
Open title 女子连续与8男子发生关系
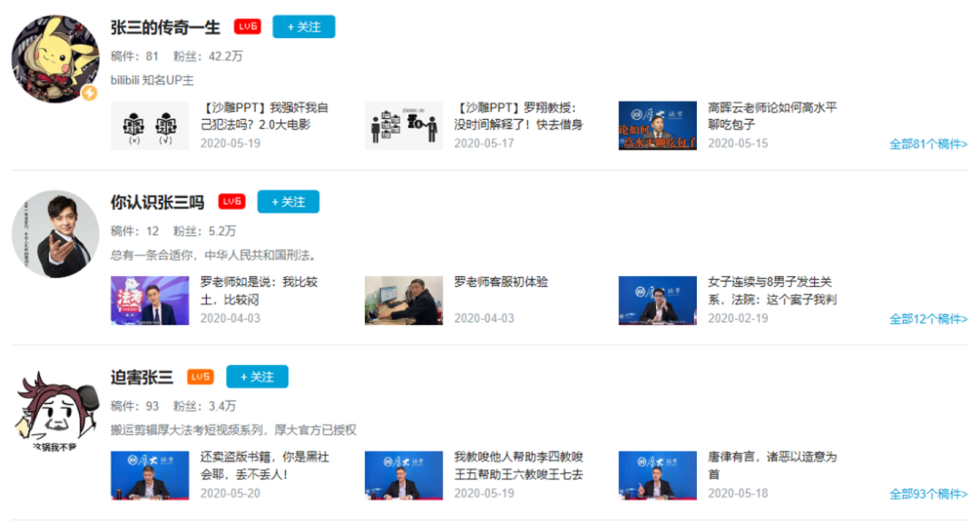tap(772, 291)
